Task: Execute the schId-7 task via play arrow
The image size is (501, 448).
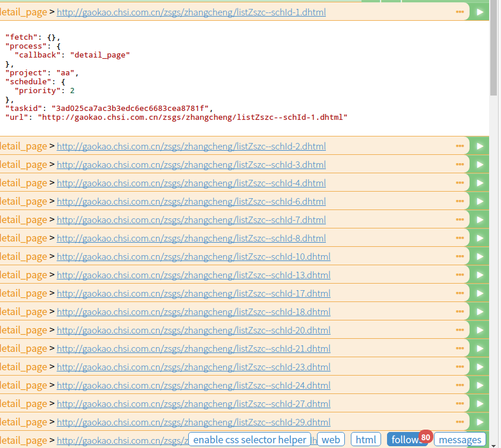Action: click(x=480, y=220)
